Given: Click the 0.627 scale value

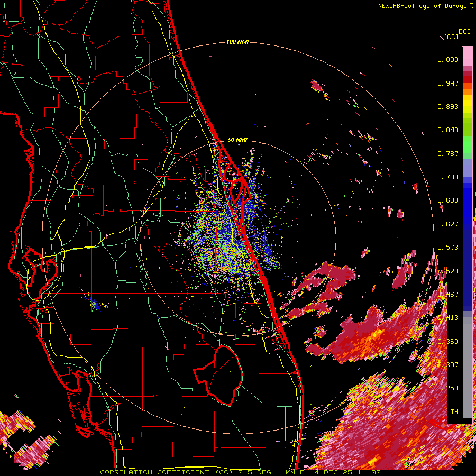Looking at the screenshot, I should click(448, 224).
